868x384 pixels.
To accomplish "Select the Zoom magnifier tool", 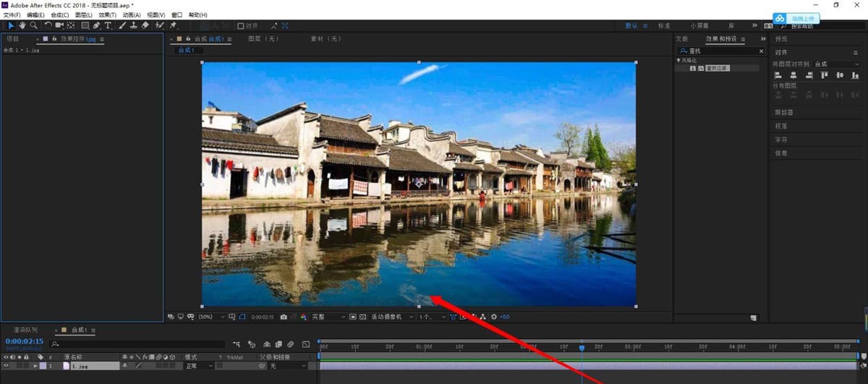I will (33, 25).
